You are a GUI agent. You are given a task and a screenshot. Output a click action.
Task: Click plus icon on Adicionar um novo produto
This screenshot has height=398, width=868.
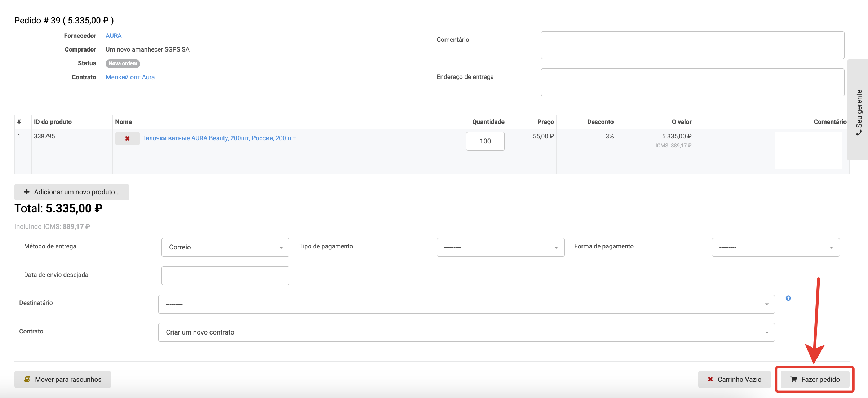pyautogui.click(x=27, y=192)
